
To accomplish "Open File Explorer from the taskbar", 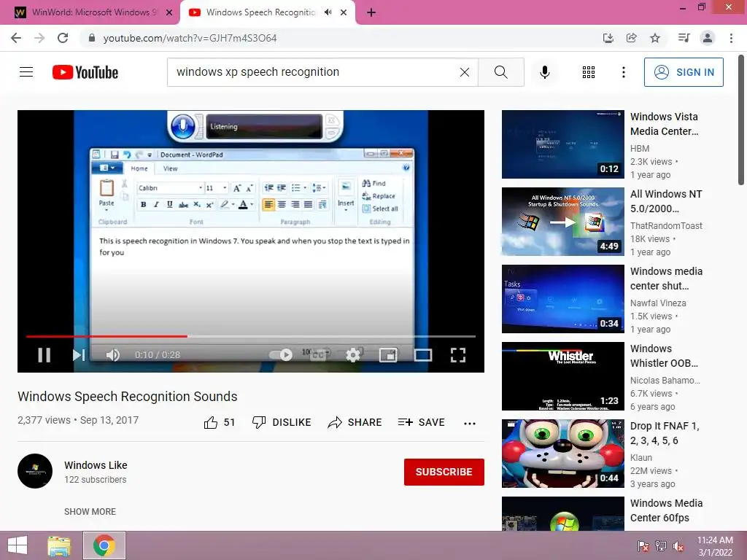I will point(59,545).
